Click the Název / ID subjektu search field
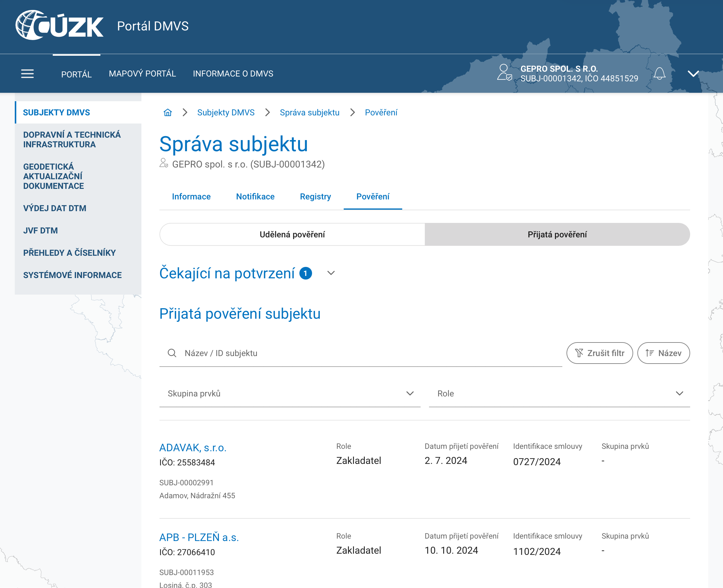Screen dimensions: 723x588 click(361, 353)
